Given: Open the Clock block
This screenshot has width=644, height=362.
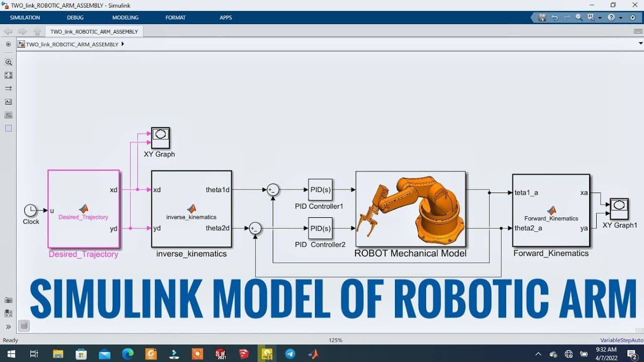Looking at the screenshot, I should (x=30, y=211).
